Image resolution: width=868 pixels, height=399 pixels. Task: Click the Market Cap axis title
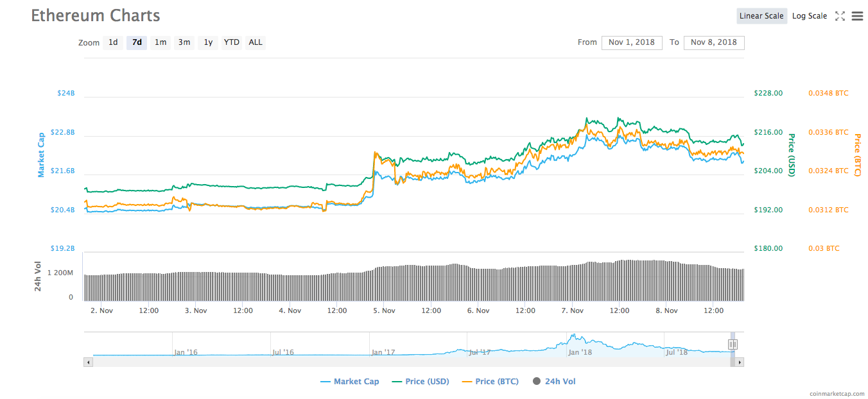coord(41,155)
